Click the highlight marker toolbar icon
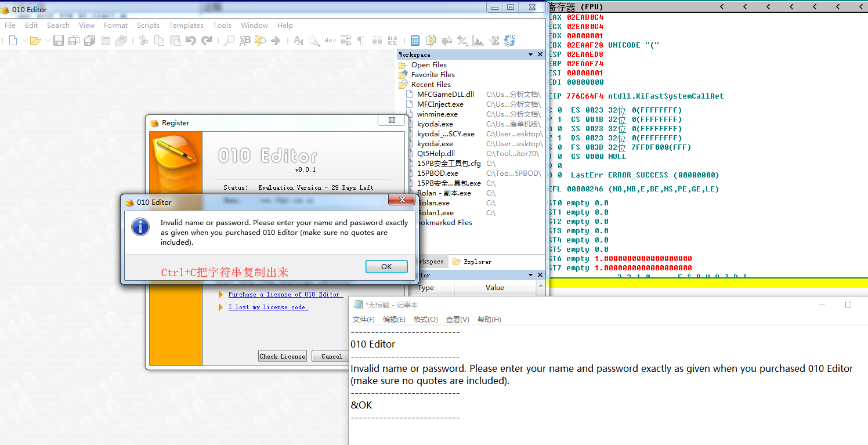 click(x=314, y=41)
